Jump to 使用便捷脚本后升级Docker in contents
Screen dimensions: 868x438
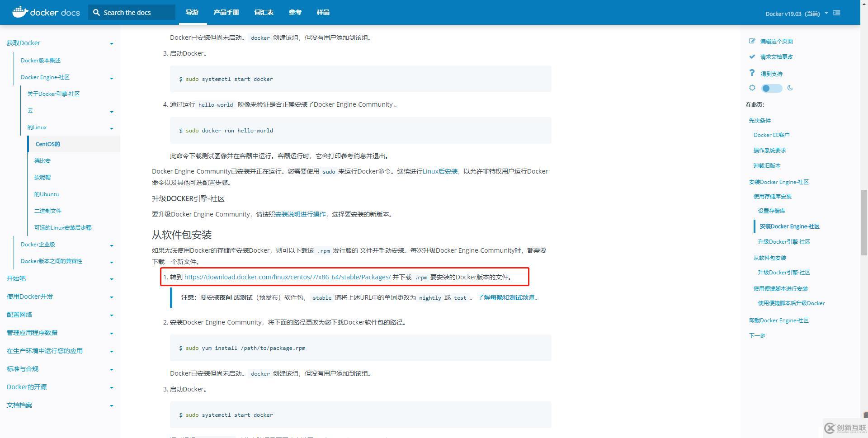coord(792,303)
